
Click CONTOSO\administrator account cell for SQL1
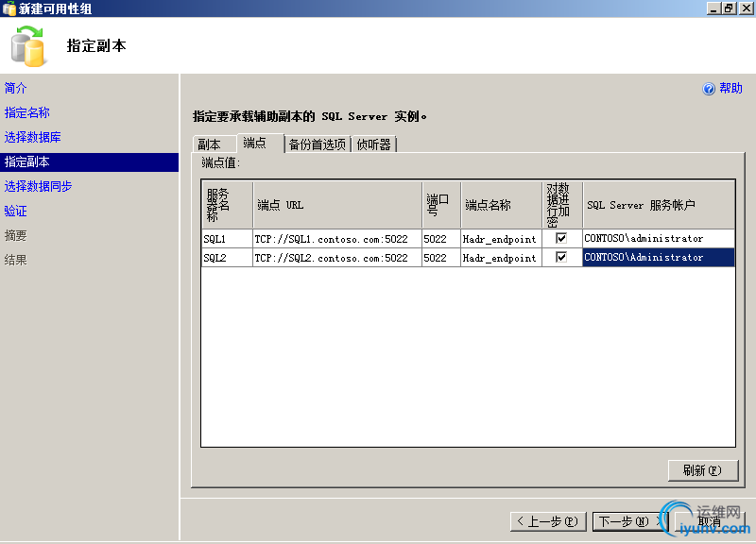659,239
